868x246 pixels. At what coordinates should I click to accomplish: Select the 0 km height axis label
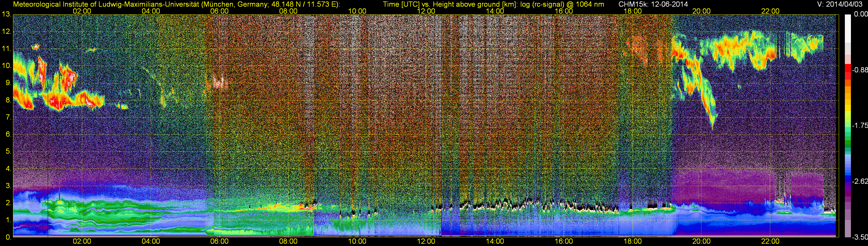point(9,238)
